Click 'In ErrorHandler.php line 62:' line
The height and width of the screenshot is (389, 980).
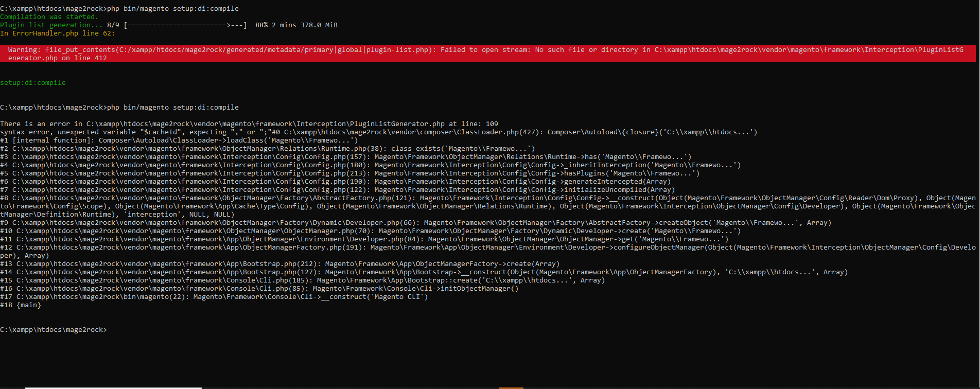[58, 33]
